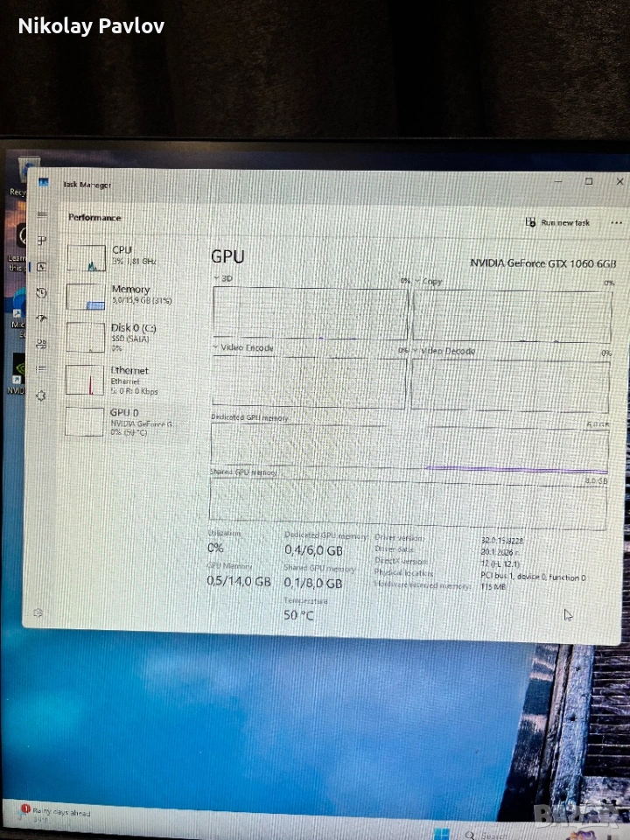Click the Dedicated GPU memory graph
Viewport: 630px width, 840px height.
pos(409,446)
